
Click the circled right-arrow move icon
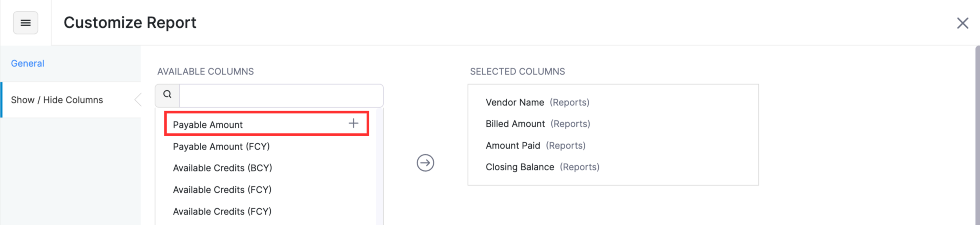click(425, 163)
